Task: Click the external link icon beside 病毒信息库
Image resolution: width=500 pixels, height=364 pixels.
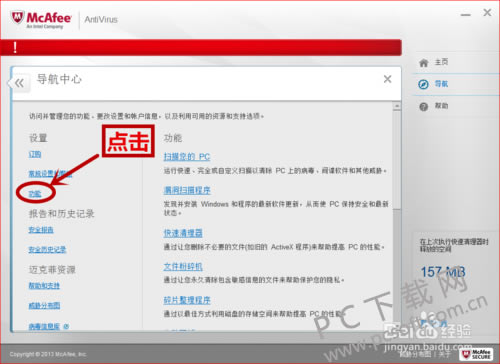Action: [66, 326]
